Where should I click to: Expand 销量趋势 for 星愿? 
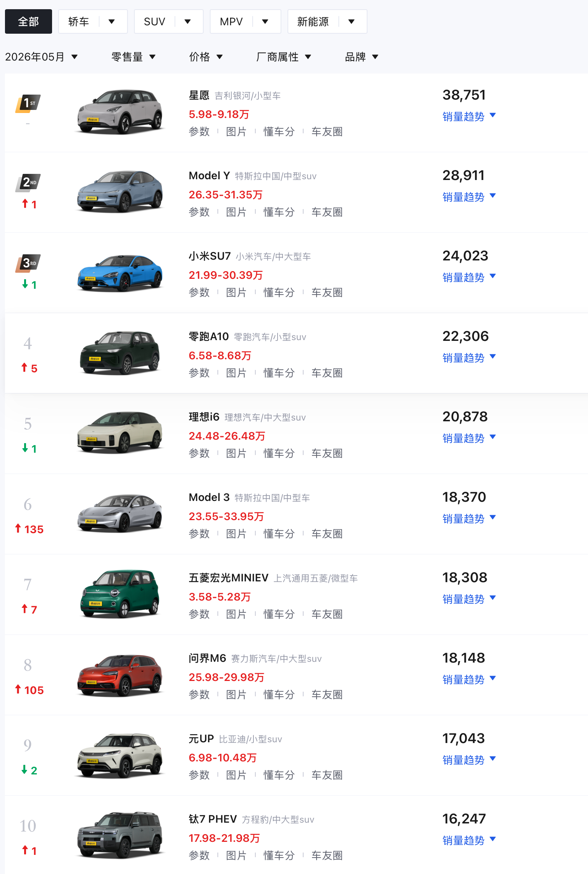(469, 116)
